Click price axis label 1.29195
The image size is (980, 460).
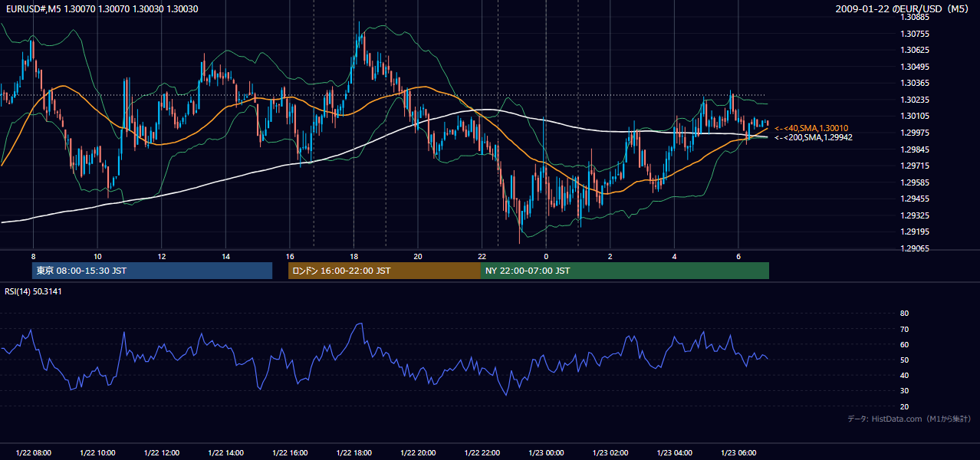[x=916, y=232]
